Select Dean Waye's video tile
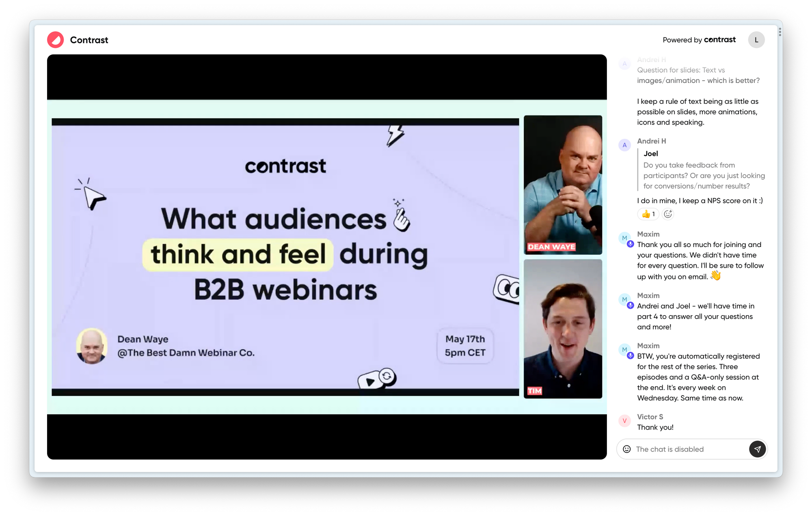The height and width of the screenshot is (516, 812). point(563,185)
